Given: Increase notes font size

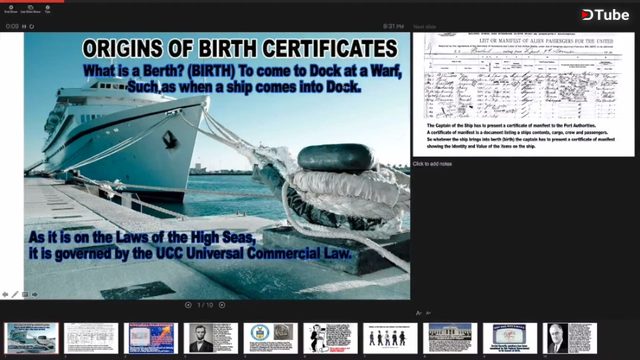Looking at the screenshot, I should click(418, 313).
